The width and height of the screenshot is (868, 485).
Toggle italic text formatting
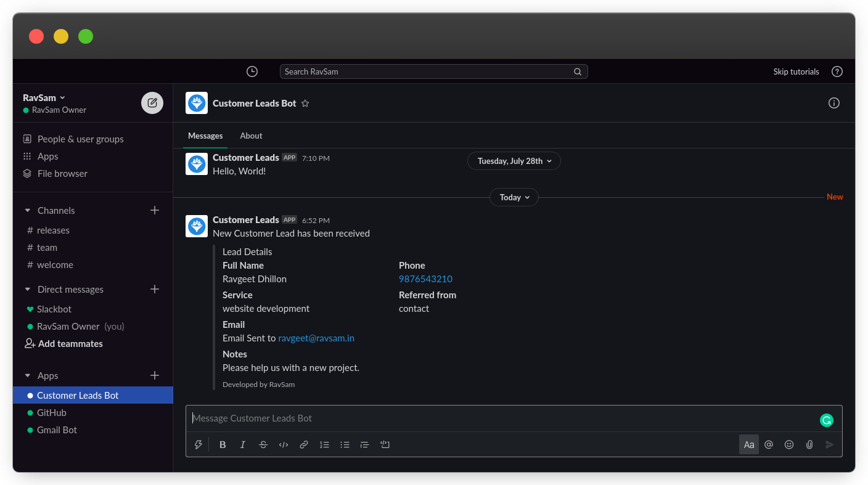click(x=243, y=444)
